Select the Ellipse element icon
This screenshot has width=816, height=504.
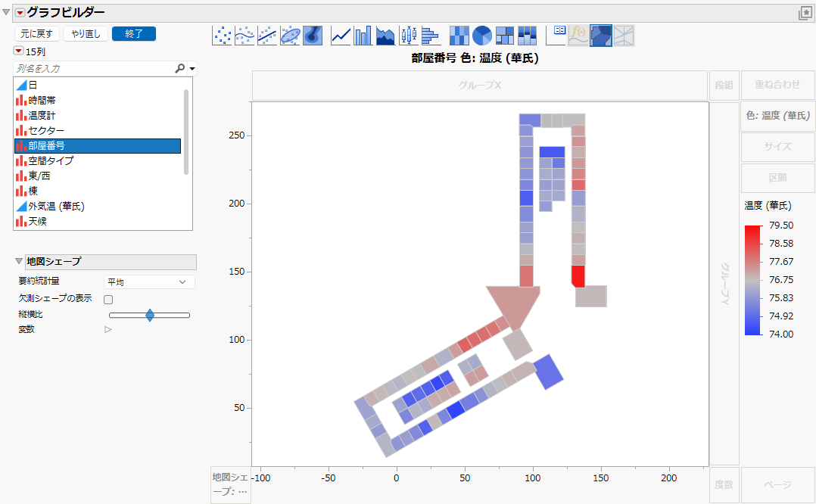pos(290,36)
